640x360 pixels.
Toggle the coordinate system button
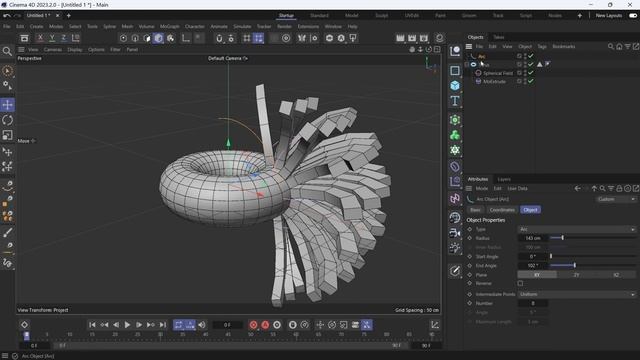(x=76, y=38)
